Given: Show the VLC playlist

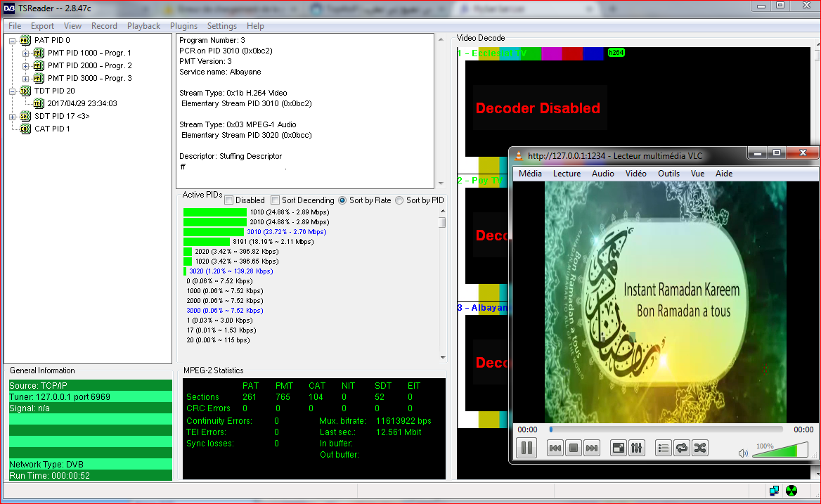Looking at the screenshot, I should pyautogui.click(x=663, y=448).
